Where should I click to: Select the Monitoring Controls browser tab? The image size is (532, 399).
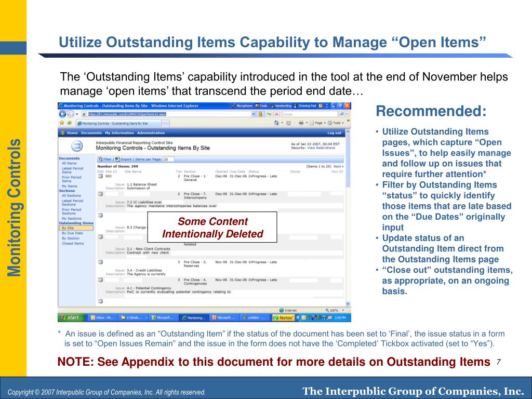(119, 123)
